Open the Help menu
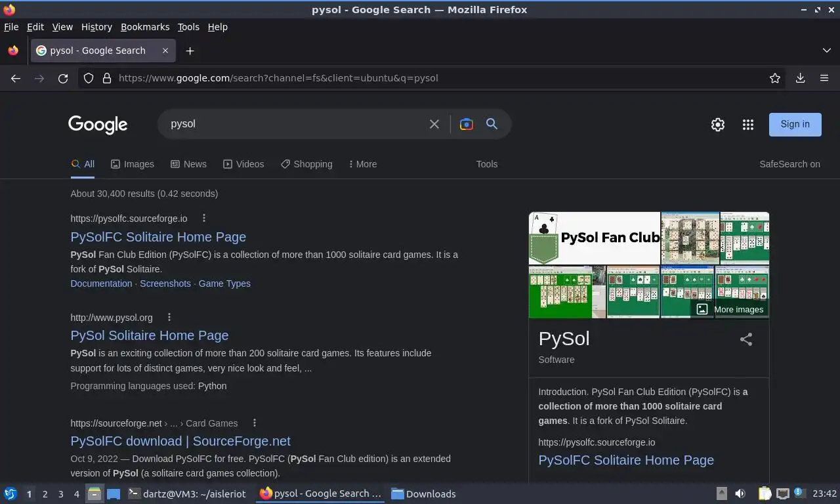Image resolution: width=840 pixels, height=504 pixels. 218,27
